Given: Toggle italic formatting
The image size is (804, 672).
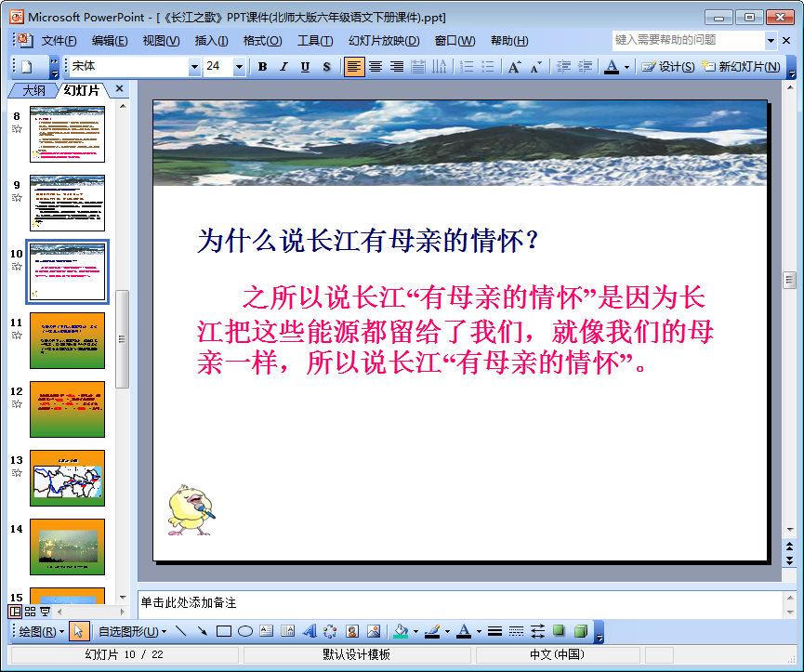Looking at the screenshot, I should (x=283, y=67).
